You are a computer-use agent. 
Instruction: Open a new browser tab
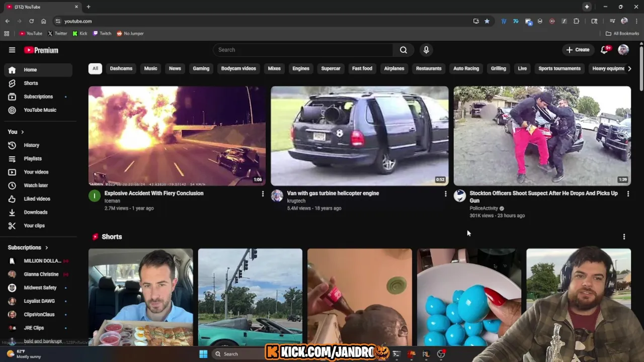88,7
